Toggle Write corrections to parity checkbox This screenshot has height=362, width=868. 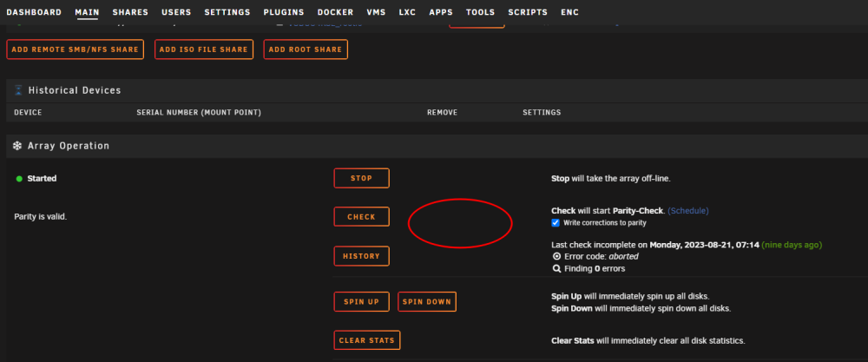[556, 223]
